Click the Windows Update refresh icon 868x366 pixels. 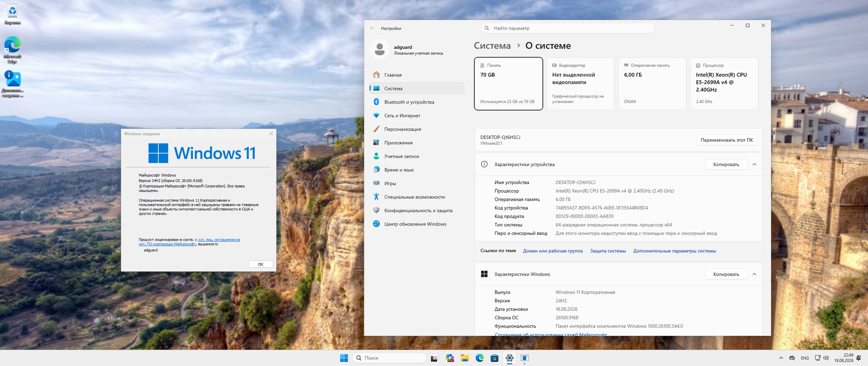click(x=376, y=224)
